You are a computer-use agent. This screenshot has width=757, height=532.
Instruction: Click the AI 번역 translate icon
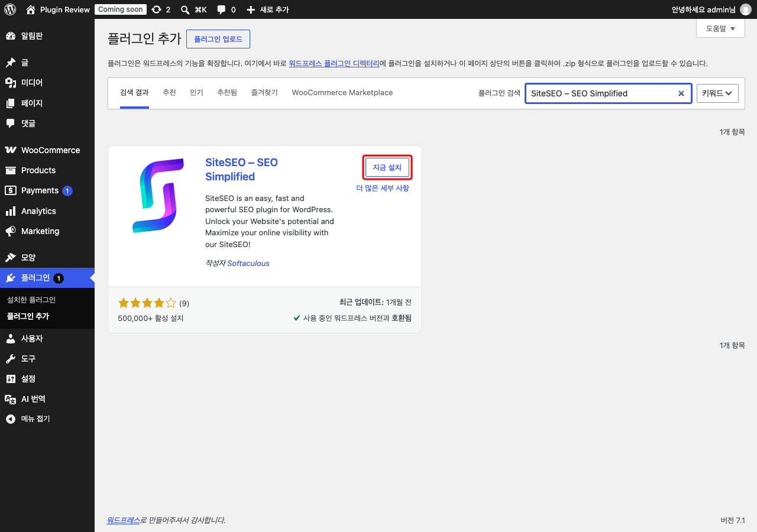(x=11, y=399)
